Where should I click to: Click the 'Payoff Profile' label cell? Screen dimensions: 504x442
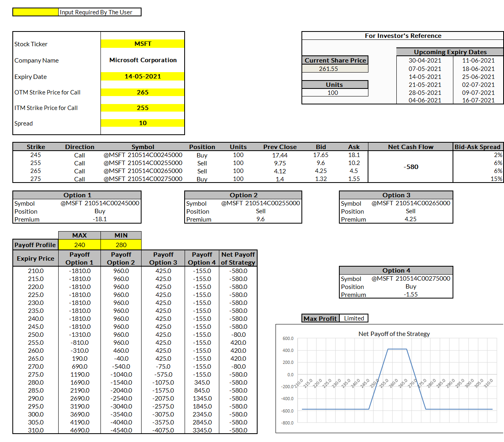coord(35,245)
